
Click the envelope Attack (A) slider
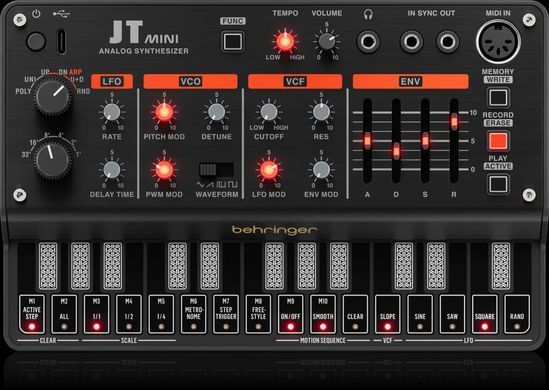click(x=367, y=141)
